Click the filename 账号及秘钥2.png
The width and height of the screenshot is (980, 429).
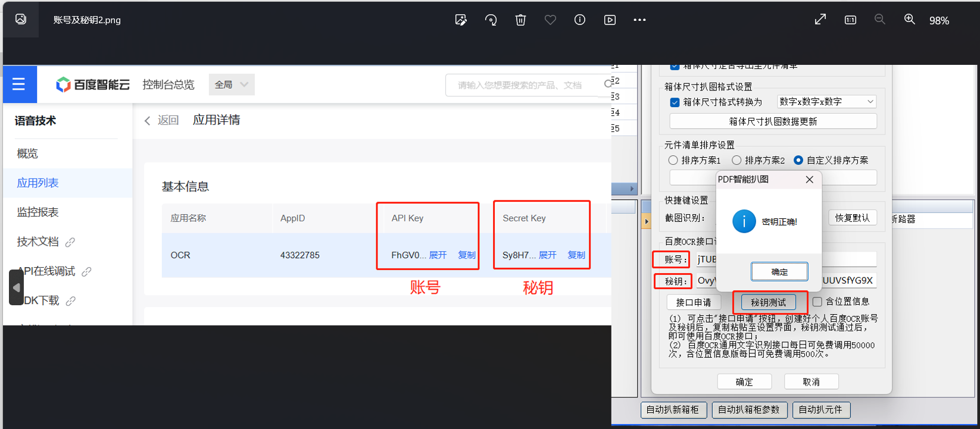click(87, 20)
